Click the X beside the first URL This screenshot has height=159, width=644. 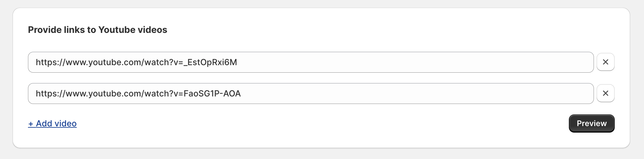605,62
